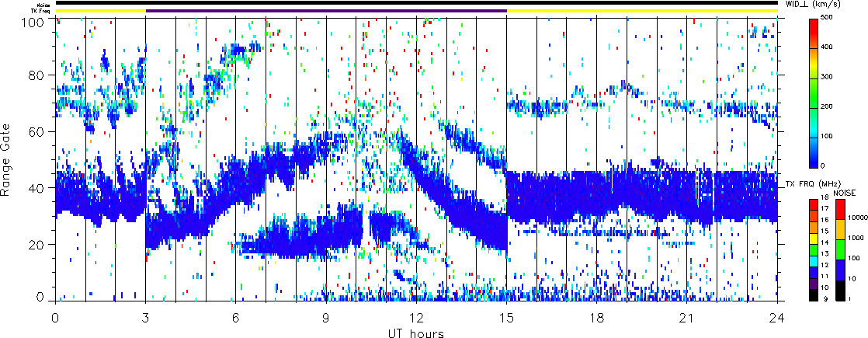Click the 9 tick on UT hours axis
Viewport: 868px width, 338px height.
point(326,318)
